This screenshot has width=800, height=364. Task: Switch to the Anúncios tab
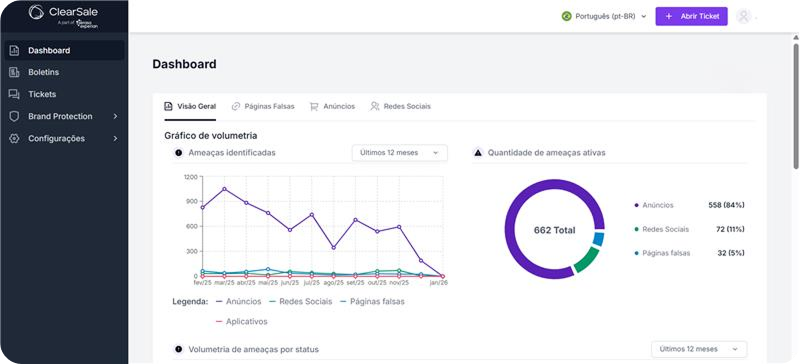point(333,107)
